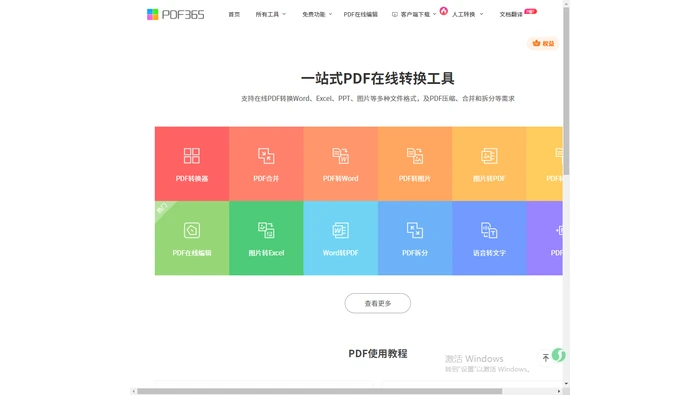The image size is (700, 395).
Task: Select the 图片转Excel tool tile
Action: click(x=266, y=238)
